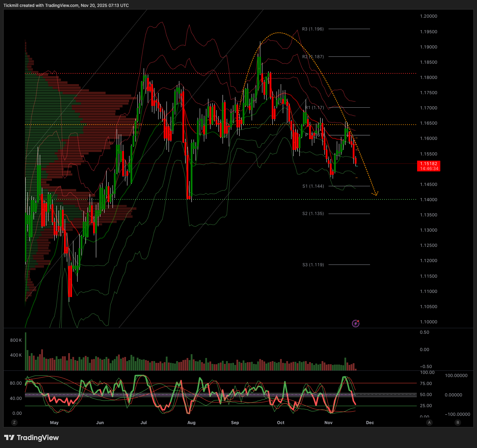Click the Dec label on the time axis
This screenshot has width=477, height=448.
pos(370,423)
